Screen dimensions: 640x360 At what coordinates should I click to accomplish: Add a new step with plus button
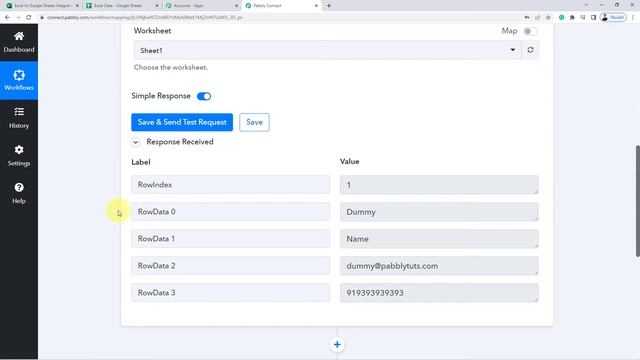[x=337, y=344]
